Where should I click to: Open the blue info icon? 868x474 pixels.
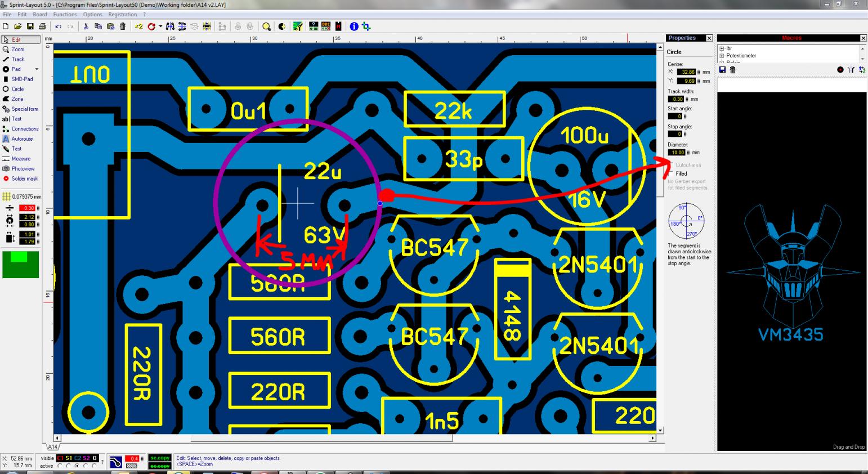point(354,26)
